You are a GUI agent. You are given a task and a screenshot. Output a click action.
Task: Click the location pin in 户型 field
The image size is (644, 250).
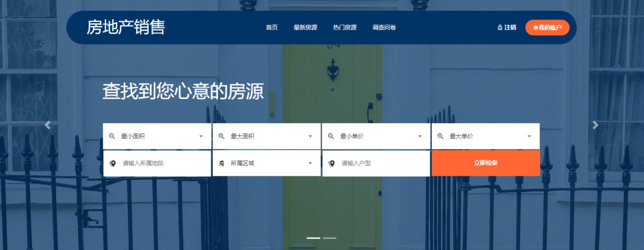click(x=332, y=163)
